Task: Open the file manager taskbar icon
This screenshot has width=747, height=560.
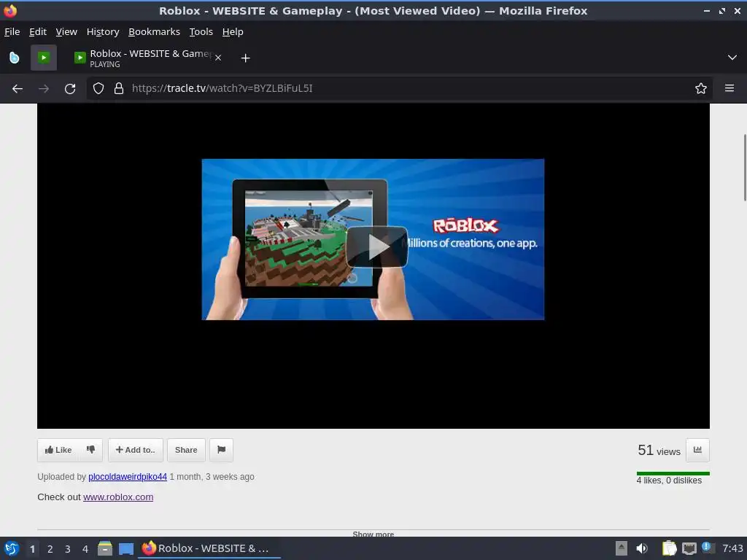Action: pyautogui.click(x=105, y=548)
